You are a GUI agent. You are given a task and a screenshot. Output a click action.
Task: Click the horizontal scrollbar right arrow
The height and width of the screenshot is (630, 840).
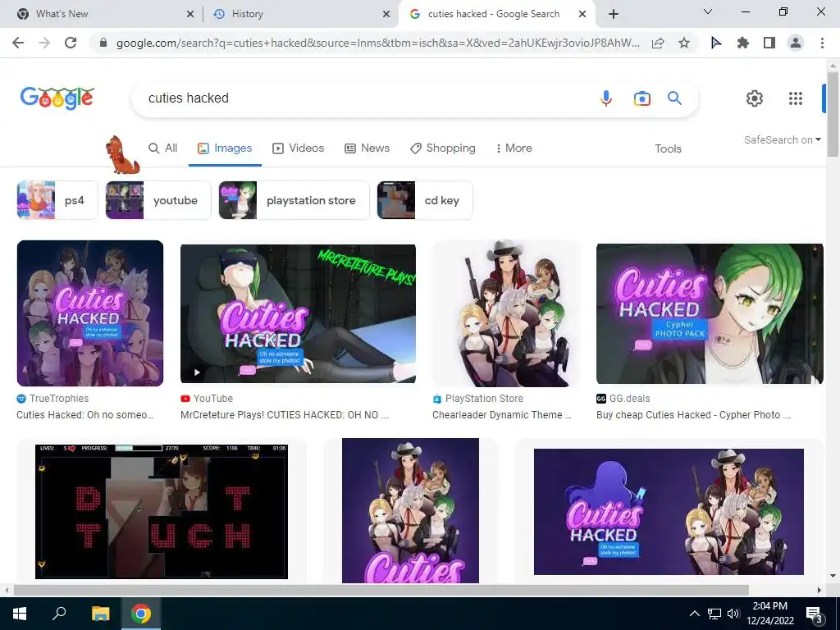point(819,590)
